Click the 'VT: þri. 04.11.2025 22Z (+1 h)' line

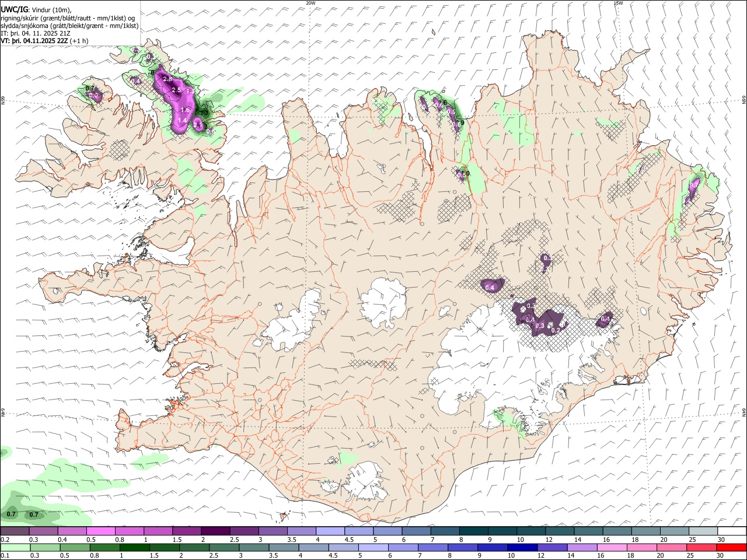click(45, 41)
